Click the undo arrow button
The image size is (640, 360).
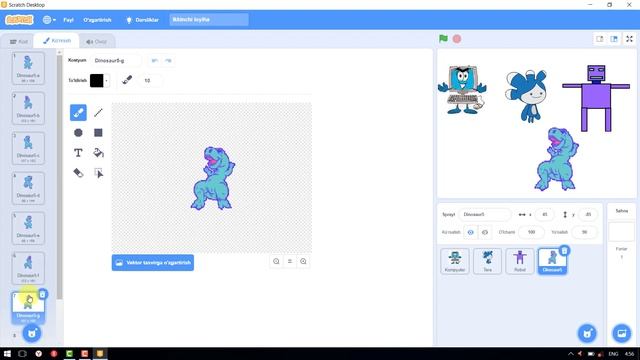(x=155, y=60)
